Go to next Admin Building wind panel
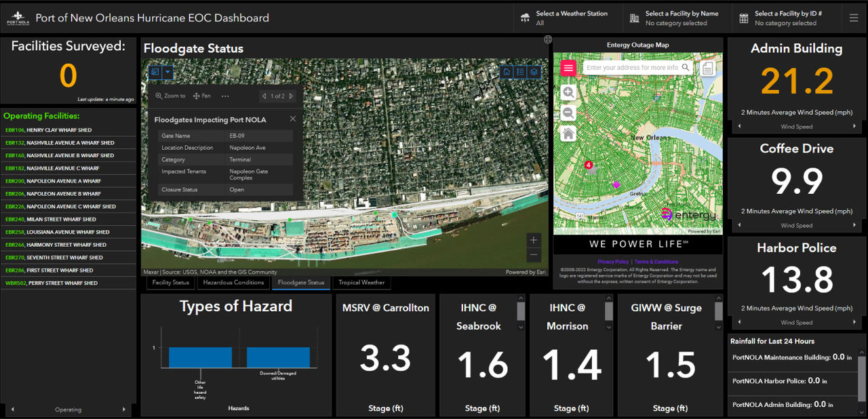 854,127
